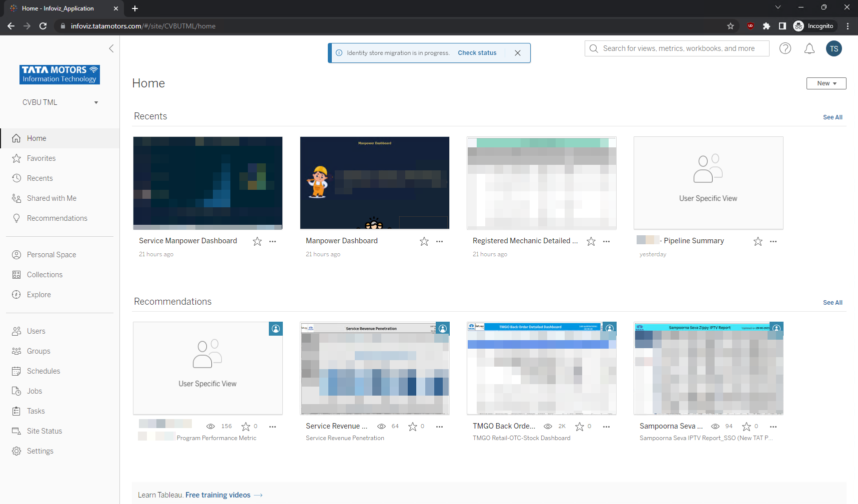Image resolution: width=858 pixels, height=504 pixels.
Task: Favorite the Service Manpower Dashboard
Action: coord(257,241)
